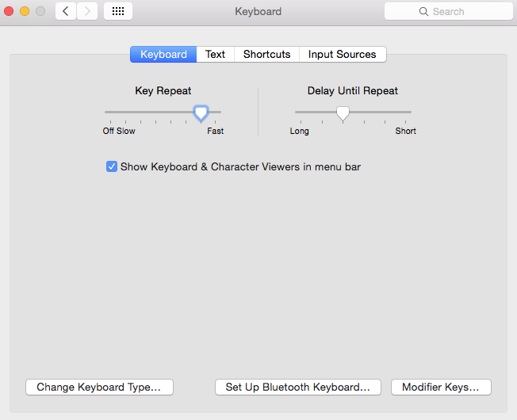Open Modifier Keys settings

(440, 388)
